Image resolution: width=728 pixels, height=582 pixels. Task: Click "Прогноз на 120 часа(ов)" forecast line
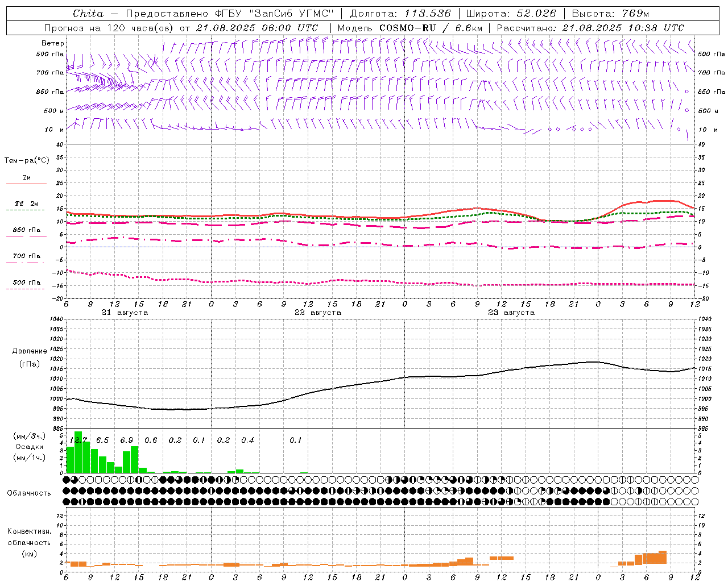pyautogui.click(x=109, y=28)
